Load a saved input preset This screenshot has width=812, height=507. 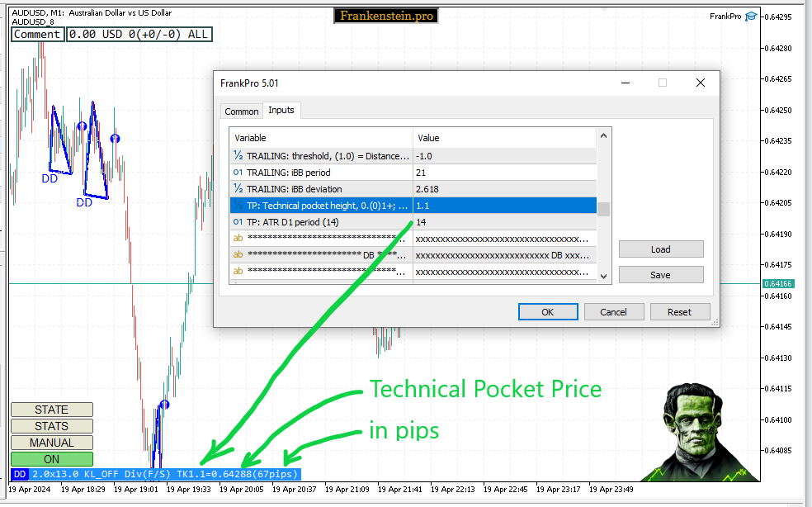(660, 249)
